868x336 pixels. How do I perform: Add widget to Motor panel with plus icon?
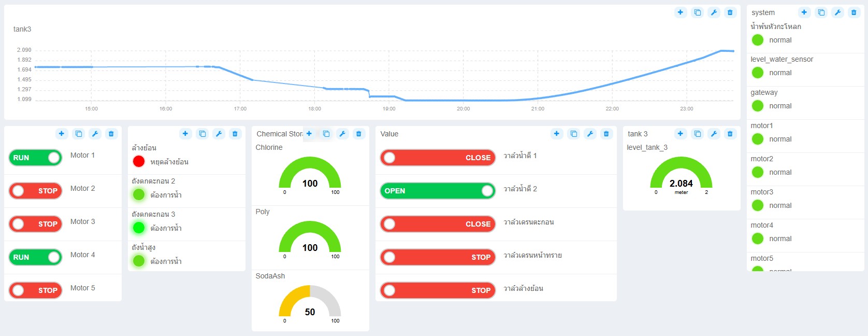62,134
